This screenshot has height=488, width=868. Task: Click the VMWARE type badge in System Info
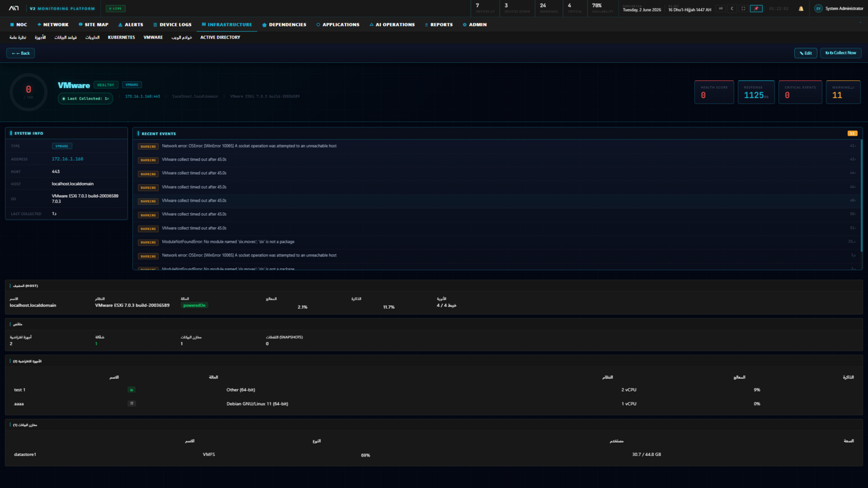point(62,146)
